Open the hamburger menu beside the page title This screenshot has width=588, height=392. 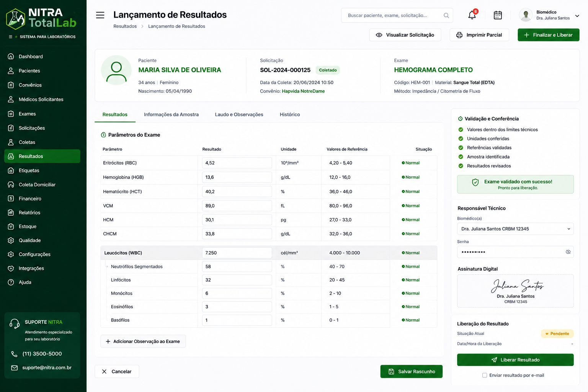click(100, 15)
